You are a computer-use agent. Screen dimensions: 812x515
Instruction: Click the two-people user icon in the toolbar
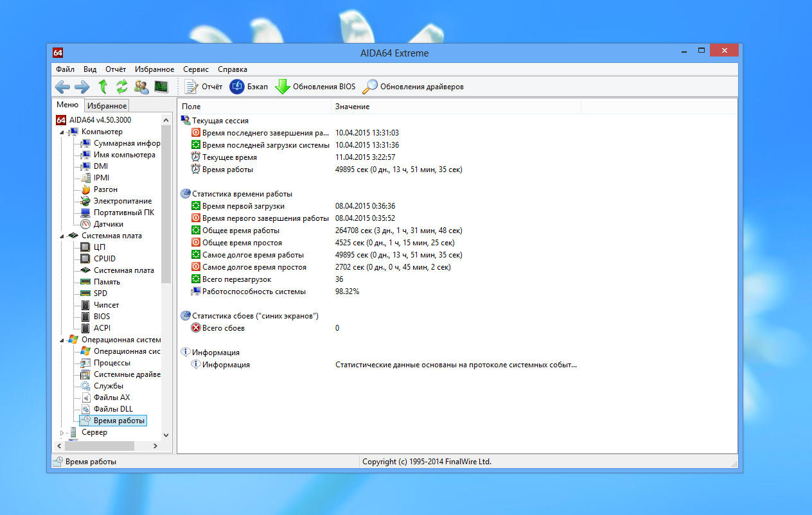(141, 87)
